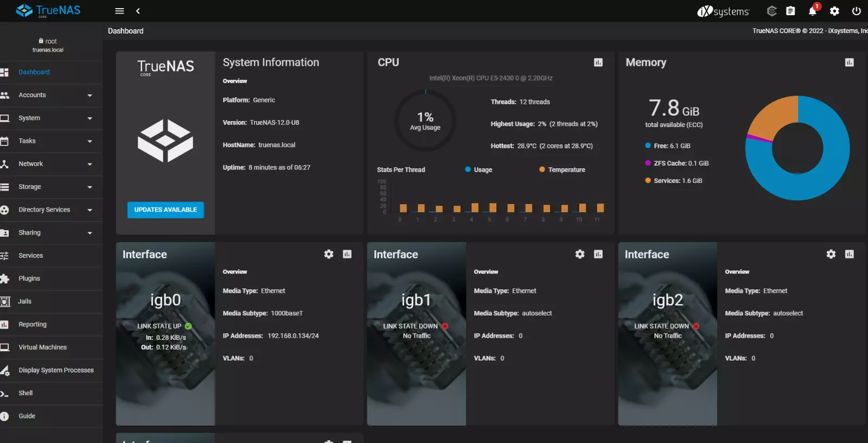Viewport: 868px width, 443px height.
Task: Click the Free memory legend dot
Action: click(x=648, y=145)
